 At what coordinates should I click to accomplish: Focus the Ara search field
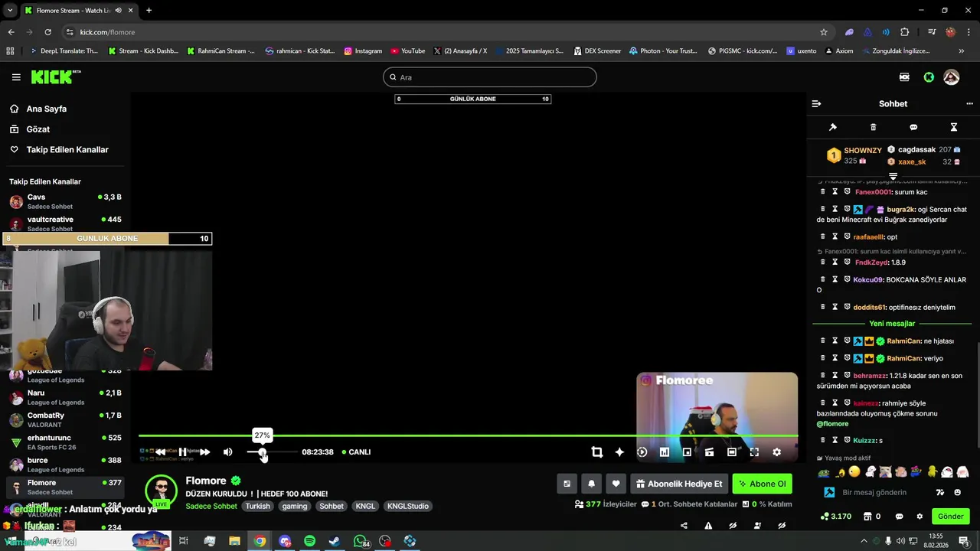(x=490, y=77)
